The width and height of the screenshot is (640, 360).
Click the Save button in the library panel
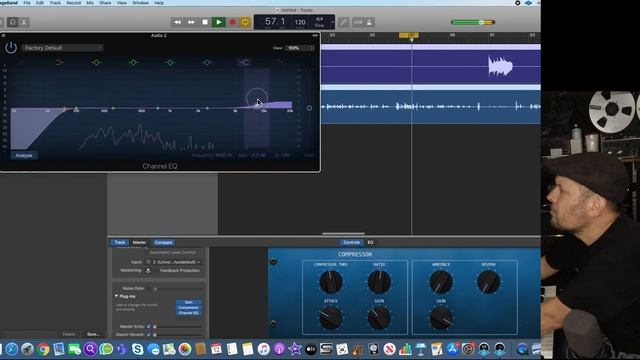click(x=93, y=334)
